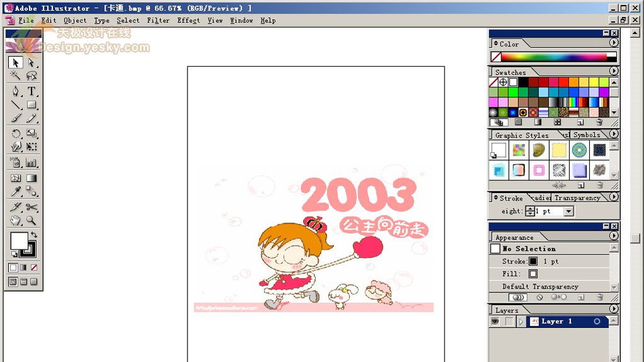The width and height of the screenshot is (644, 362).
Task: Switch to the Symbols tab
Action: [x=587, y=134]
